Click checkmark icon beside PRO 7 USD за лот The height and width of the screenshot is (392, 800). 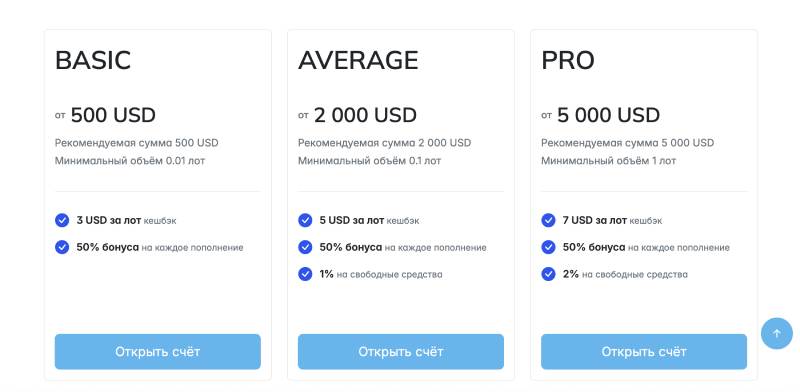(x=548, y=220)
